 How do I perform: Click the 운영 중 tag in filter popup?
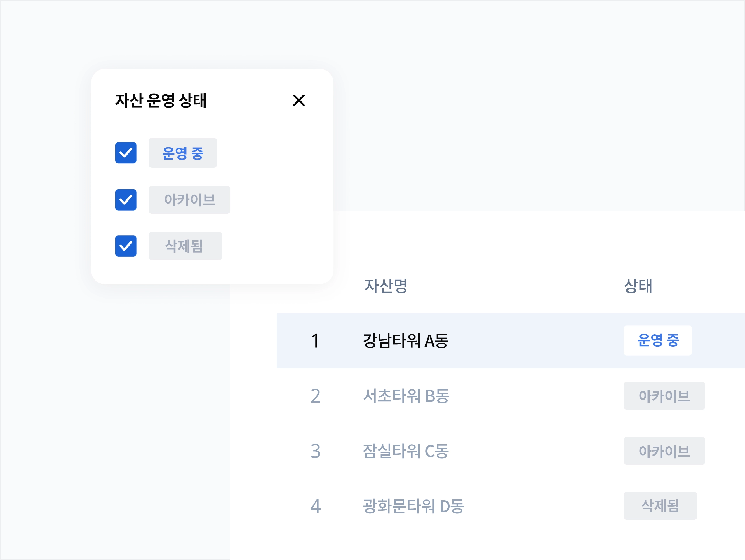[182, 153]
